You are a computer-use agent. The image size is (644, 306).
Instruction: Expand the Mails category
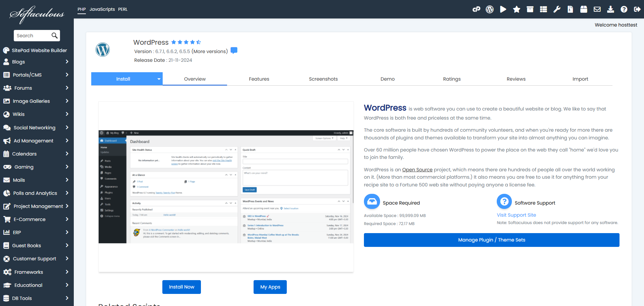click(x=37, y=180)
